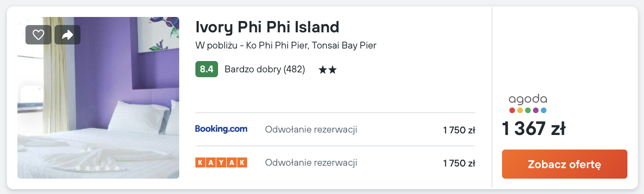Click the two-star hotel rating
Screen dimensions: 644x194
[328, 70]
